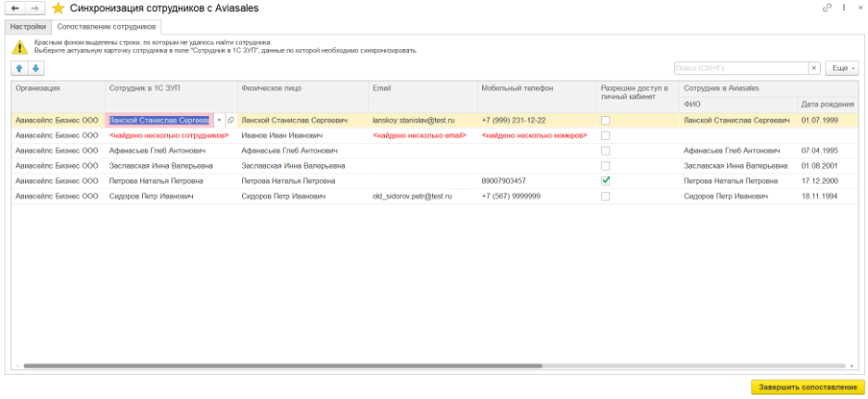Image resolution: width=868 pixels, height=399 pixels.
Task: Click the Поиск search field
Action: click(x=740, y=69)
